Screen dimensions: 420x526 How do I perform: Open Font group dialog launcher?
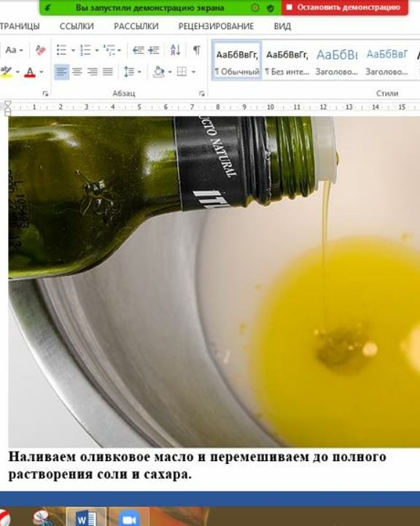pyautogui.click(x=46, y=94)
